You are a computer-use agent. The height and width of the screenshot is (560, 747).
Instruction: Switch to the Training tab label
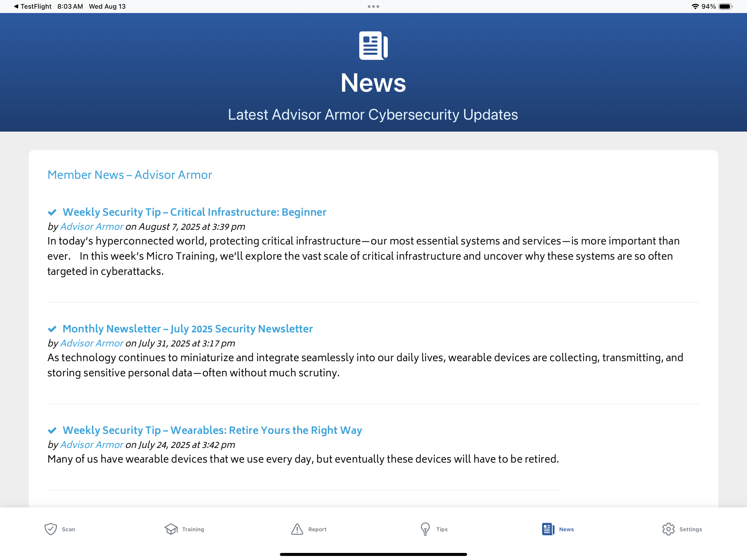pos(193,529)
